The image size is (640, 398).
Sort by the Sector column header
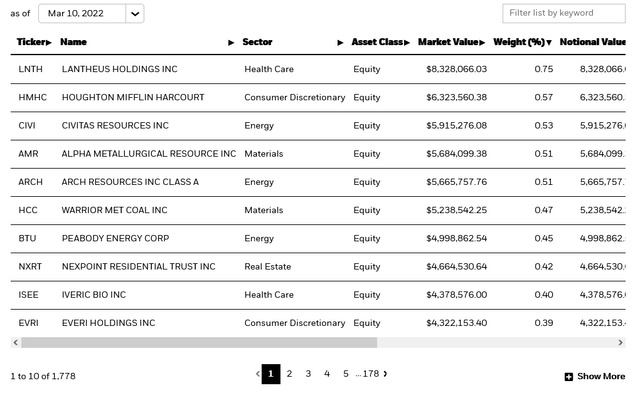tap(257, 42)
